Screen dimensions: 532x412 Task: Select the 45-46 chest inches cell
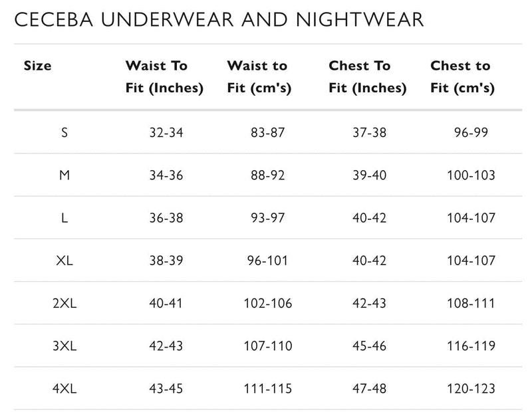click(x=369, y=346)
